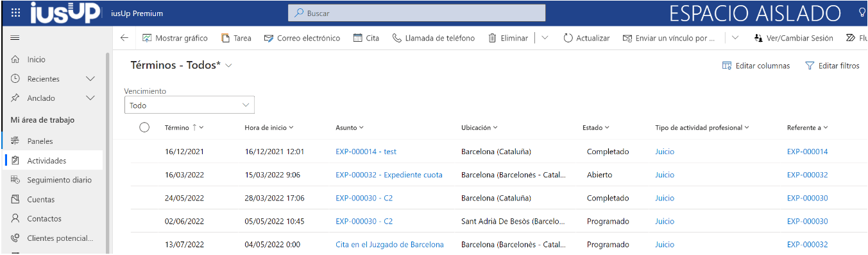Click Correo electrónico envelope icon
The image size is (868, 255).
click(269, 38)
